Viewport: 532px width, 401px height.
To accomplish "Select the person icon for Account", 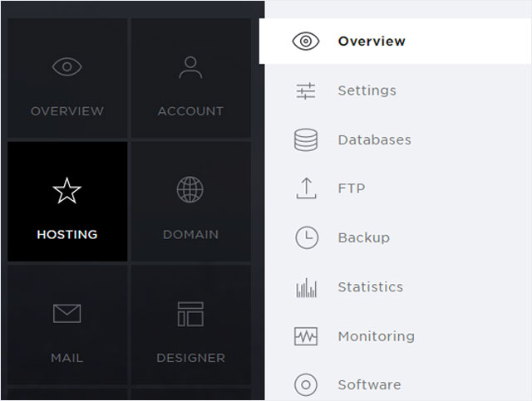I will [x=190, y=67].
